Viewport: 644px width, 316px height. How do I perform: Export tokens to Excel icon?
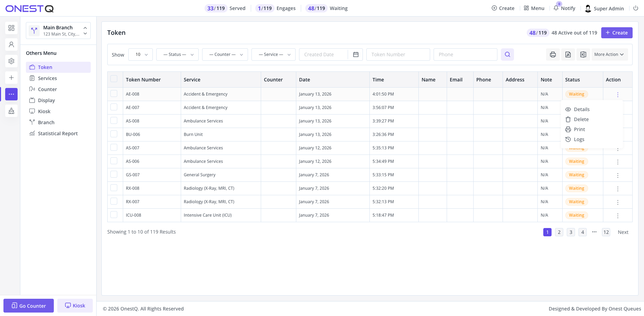[583, 55]
